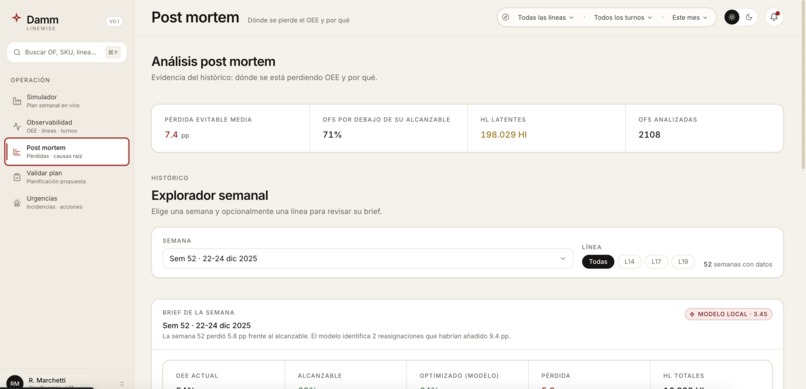Click the Damm star logo icon
The width and height of the screenshot is (806, 389).
16,18
